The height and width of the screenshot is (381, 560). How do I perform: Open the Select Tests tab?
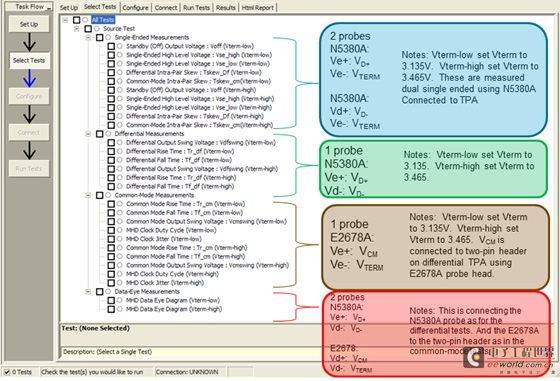[x=100, y=7]
